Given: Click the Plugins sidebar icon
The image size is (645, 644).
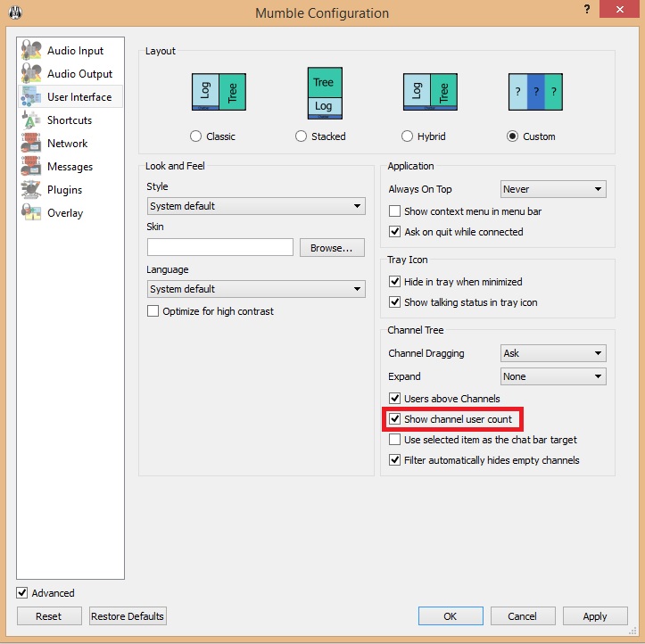Looking at the screenshot, I should [x=31, y=190].
